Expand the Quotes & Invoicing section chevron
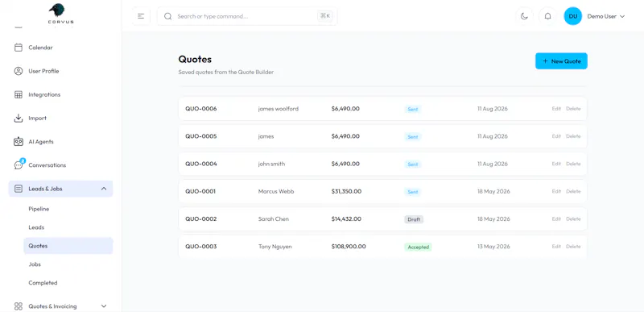This screenshot has width=644, height=312. click(x=104, y=306)
